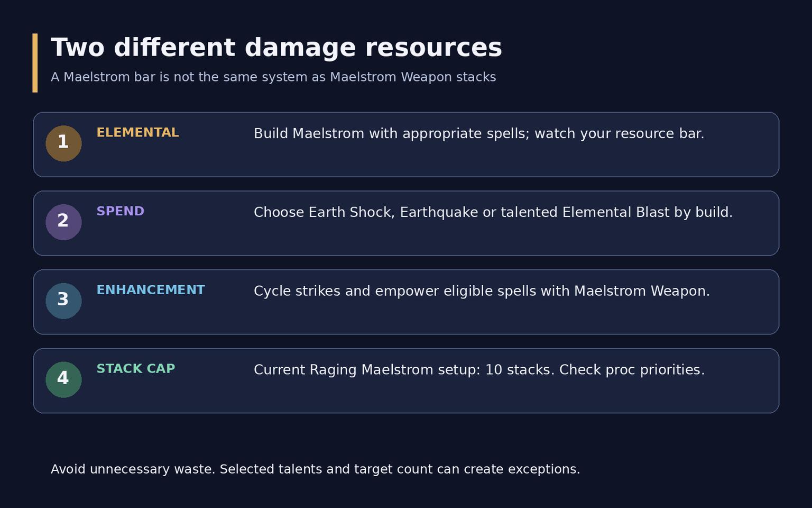Click the 'Avoid unnecessary waste' footer note
Screen dimensions: 812x508
point(315,469)
